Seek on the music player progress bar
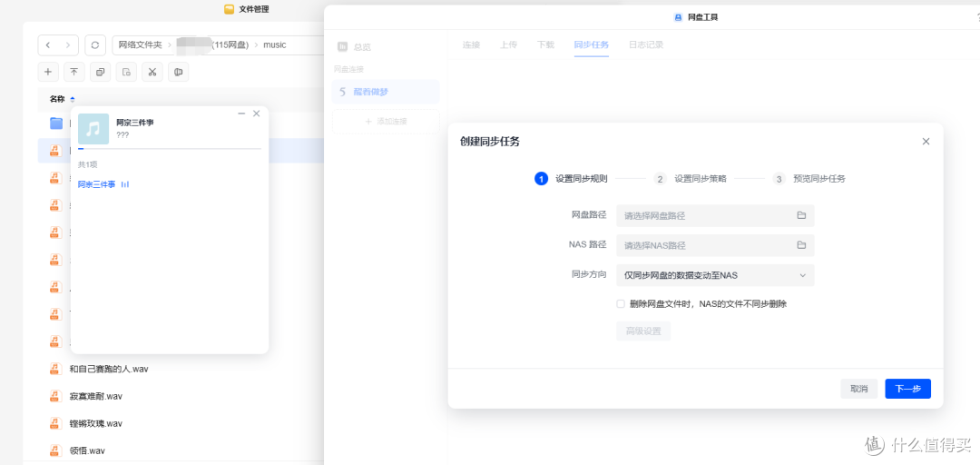Viewport: 980px width, 465px height. 170,149
